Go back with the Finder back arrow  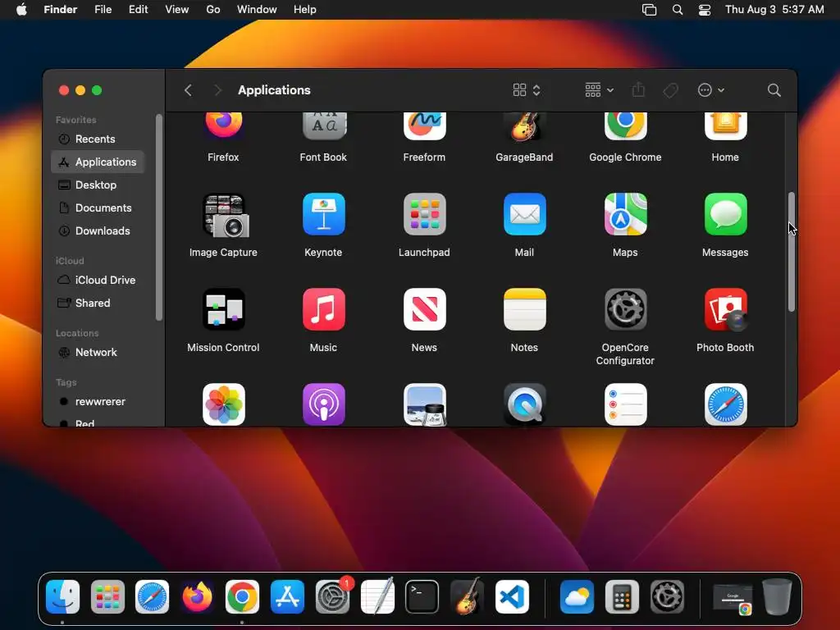tap(188, 90)
